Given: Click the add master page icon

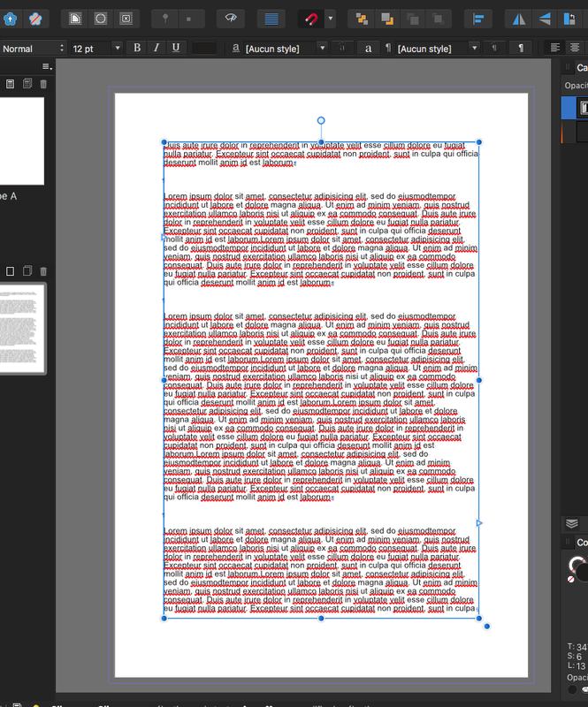Looking at the screenshot, I should (10, 84).
